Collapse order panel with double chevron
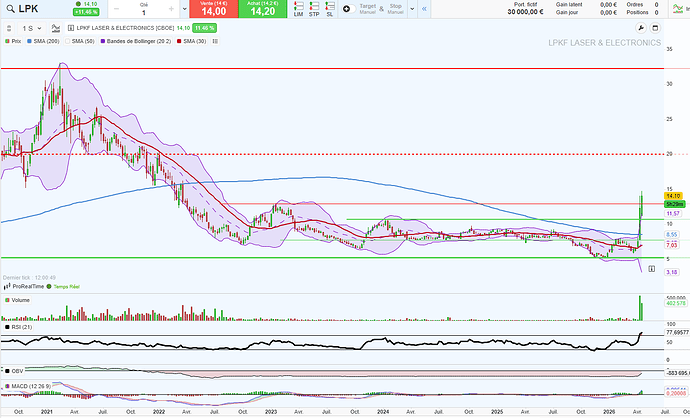The width and height of the screenshot is (690, 418). 424,9
